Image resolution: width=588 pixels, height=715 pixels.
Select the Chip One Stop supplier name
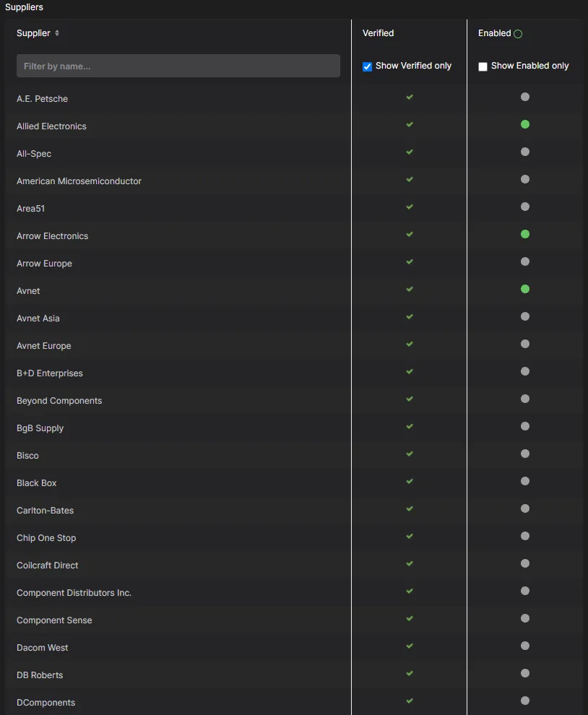click(x=46, y=538)
